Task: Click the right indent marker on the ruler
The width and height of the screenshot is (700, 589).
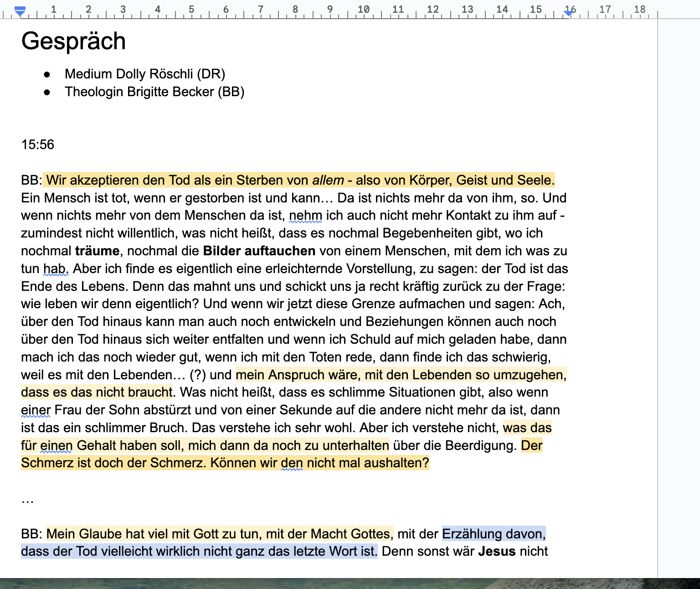Action: click(x=568, y=13)
